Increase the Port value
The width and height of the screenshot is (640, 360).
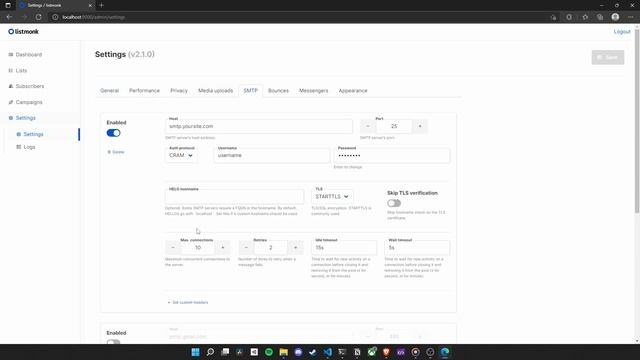420,126
